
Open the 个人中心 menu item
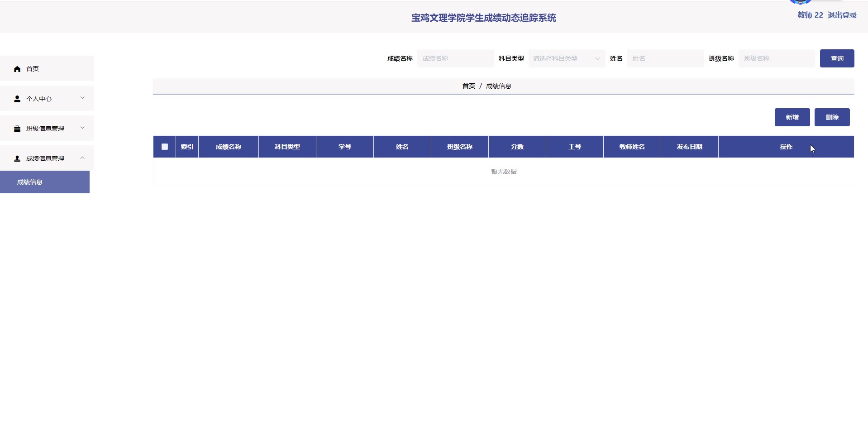tap(47, 99)
